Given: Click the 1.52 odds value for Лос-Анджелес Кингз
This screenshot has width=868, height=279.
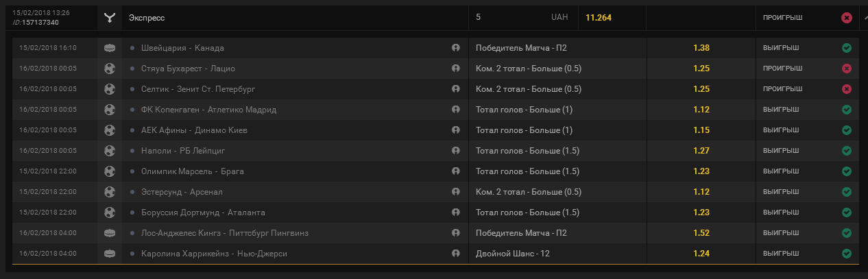Looking at the screenshot, I should click(x=701, y=233).
